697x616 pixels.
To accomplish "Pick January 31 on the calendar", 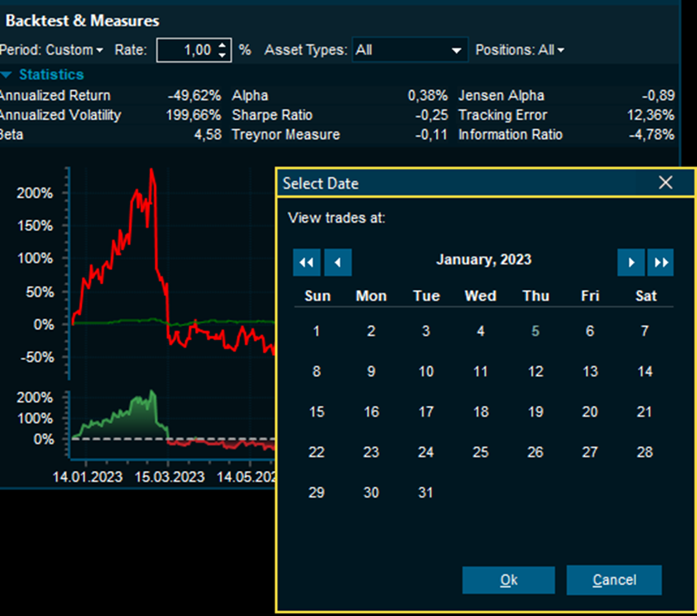I will point(426,493).
